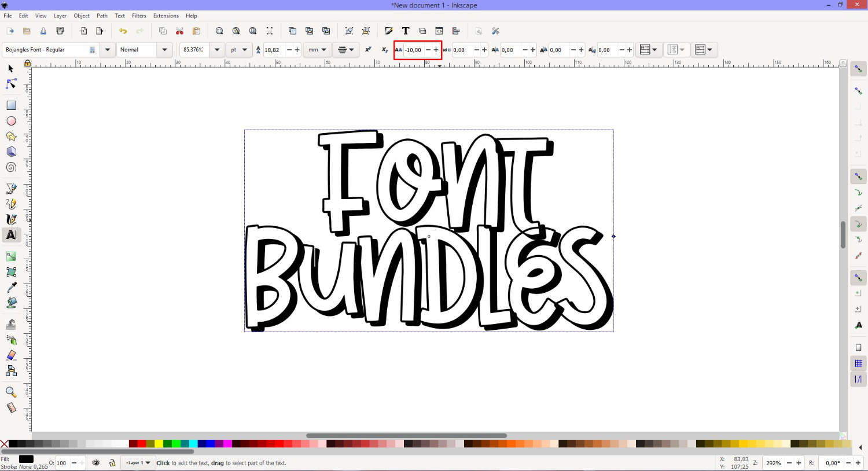Pick the black fill color indicator
Screen dimensions: 868x471
[x=26, y=459]
